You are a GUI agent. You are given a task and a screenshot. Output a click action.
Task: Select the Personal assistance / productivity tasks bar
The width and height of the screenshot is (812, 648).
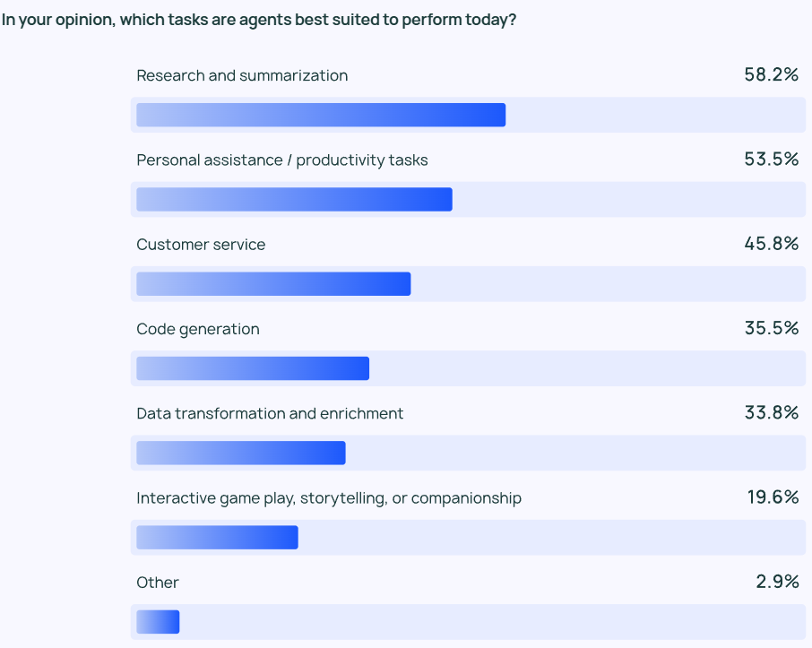click(x=294, y=200)
